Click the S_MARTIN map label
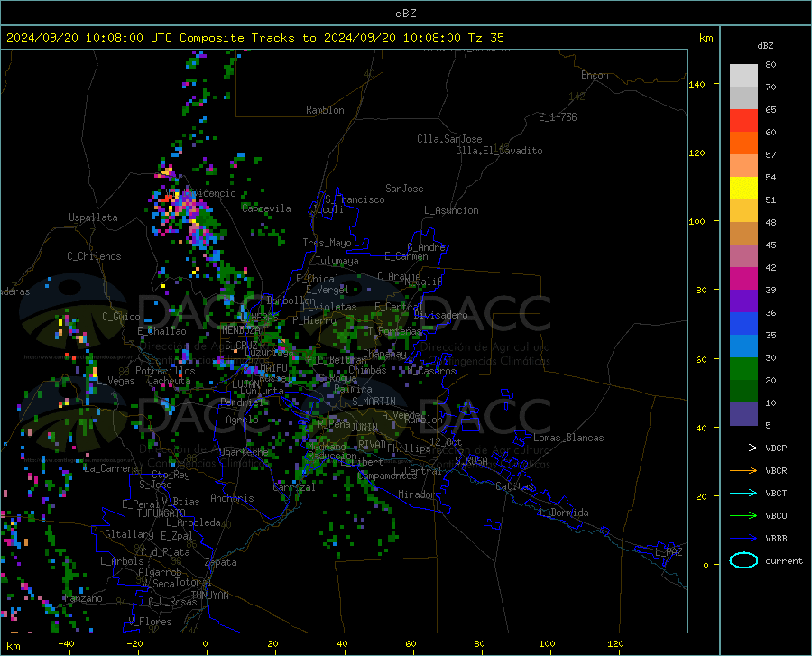Viewport: 812px width, 656px height. point(374,402)
